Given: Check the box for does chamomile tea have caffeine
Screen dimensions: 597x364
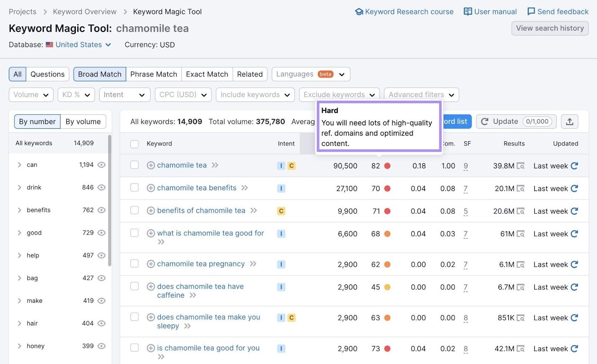Looking at the screenshot, I should coord(134,286).
